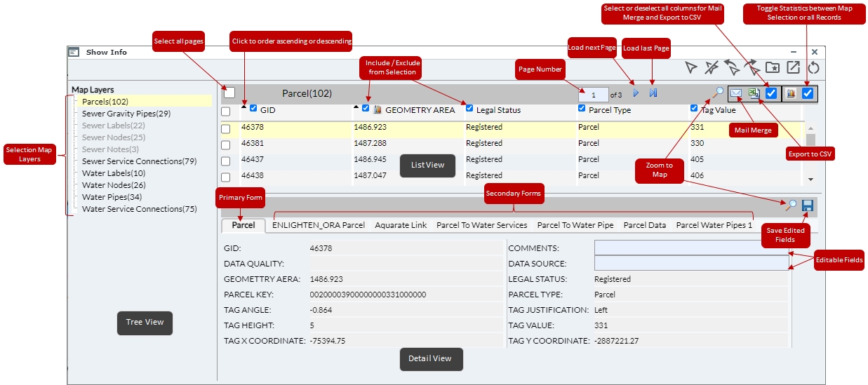Jump to the last page of records
The width and height of the screenshot is (868, 385).
(653, 93)
